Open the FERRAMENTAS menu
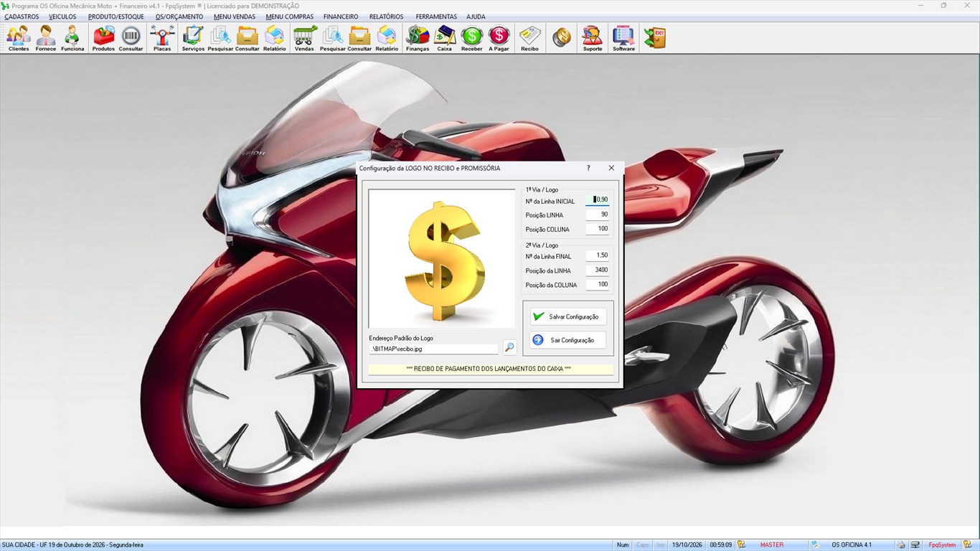 coord(436,17)
